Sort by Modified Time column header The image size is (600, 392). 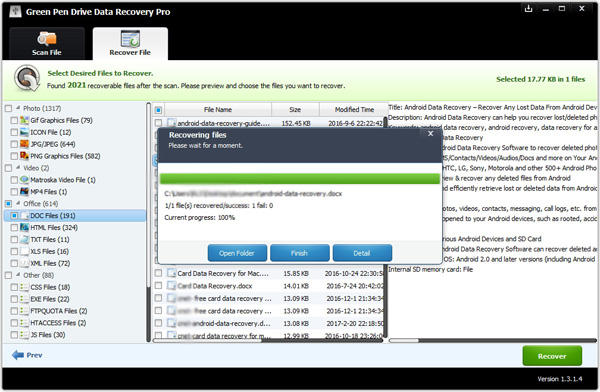354,109
